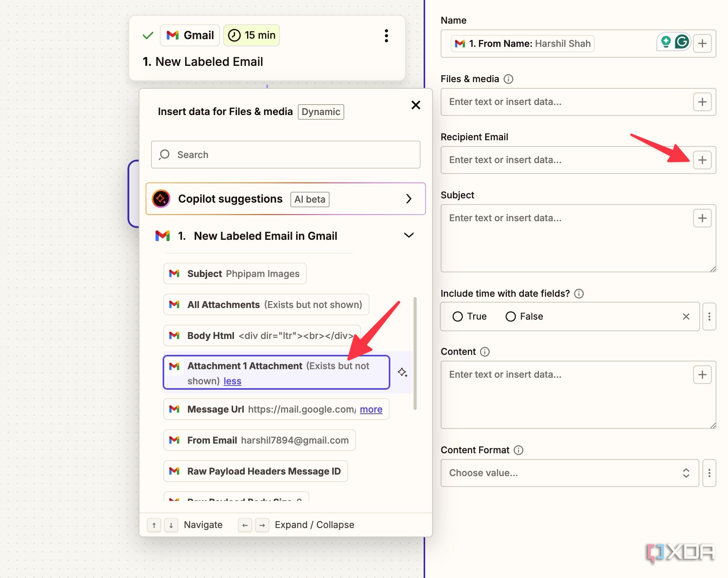
Task: Open Content Format choose value dropdown
Action: (x=570, y=473)
